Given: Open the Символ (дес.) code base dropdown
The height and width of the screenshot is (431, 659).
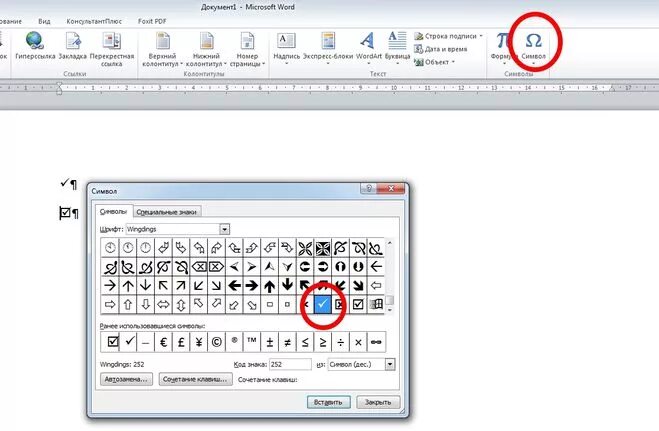Looking at the screenshot, I should [390, 364].
